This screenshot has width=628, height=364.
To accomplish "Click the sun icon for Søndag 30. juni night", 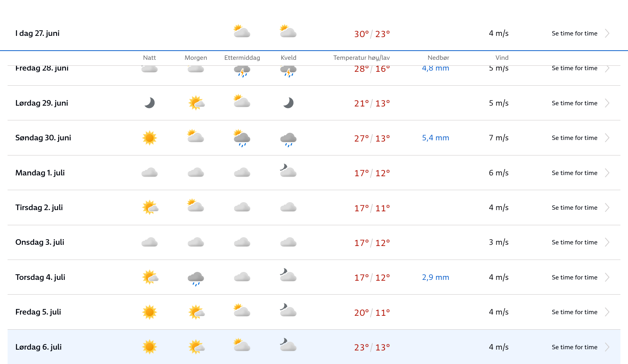I will click(x=150, y=138).
